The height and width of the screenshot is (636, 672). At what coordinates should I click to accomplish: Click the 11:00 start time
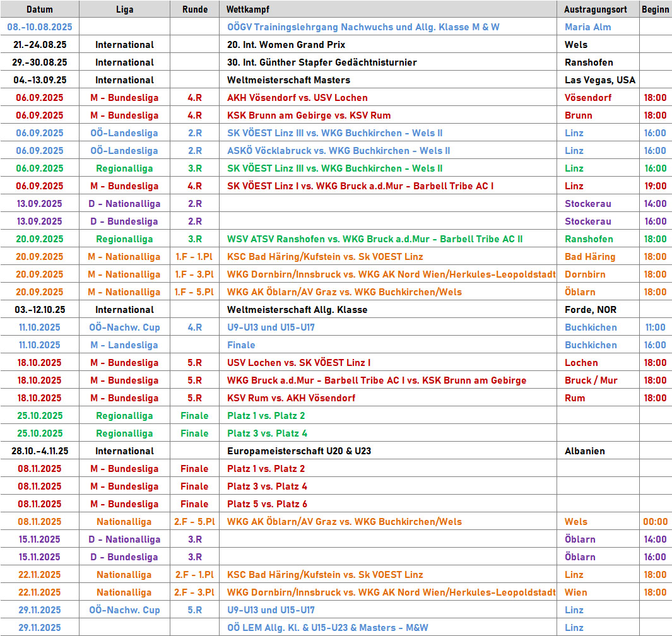[655, 327]
